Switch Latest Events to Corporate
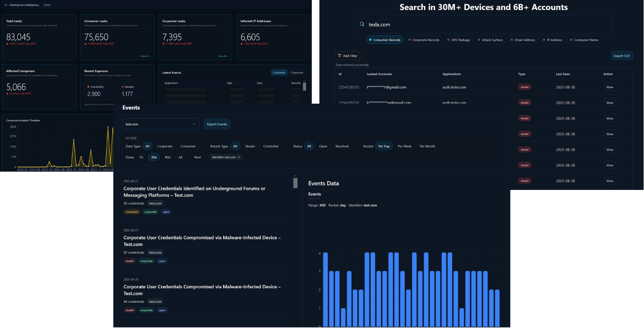The height and width of the screenshot is (328, 644). pyautogui.click(x=297, y=72)
